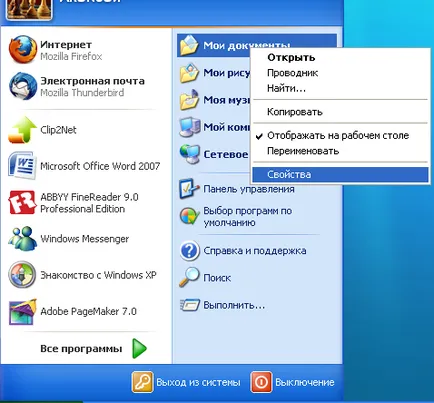This screenshot has width=434, height=403.
Task: Open the Электронная почта entry text
Action: point(93,81)
